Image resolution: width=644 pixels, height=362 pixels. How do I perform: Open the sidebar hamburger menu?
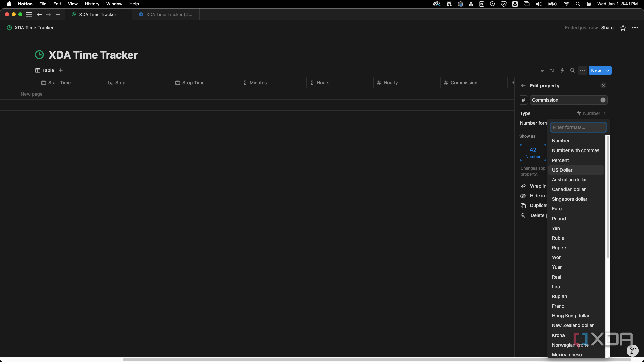click(x=29, y=14)
